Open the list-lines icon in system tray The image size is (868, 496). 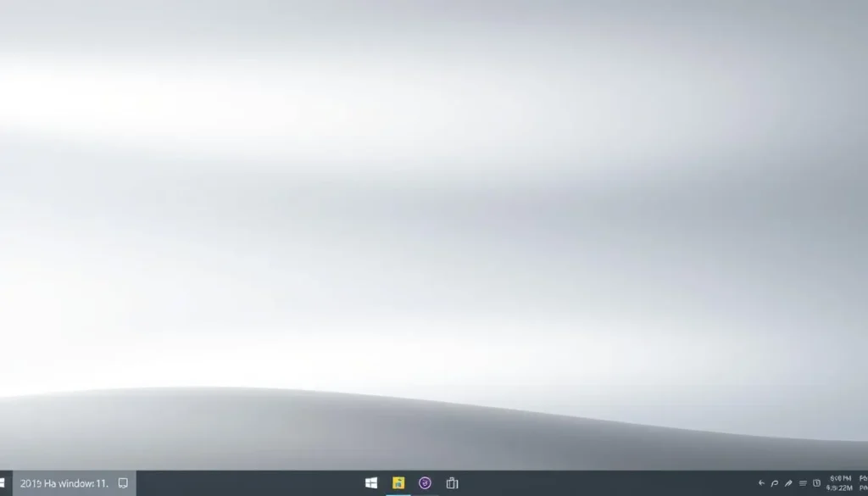tap(804, 483)
